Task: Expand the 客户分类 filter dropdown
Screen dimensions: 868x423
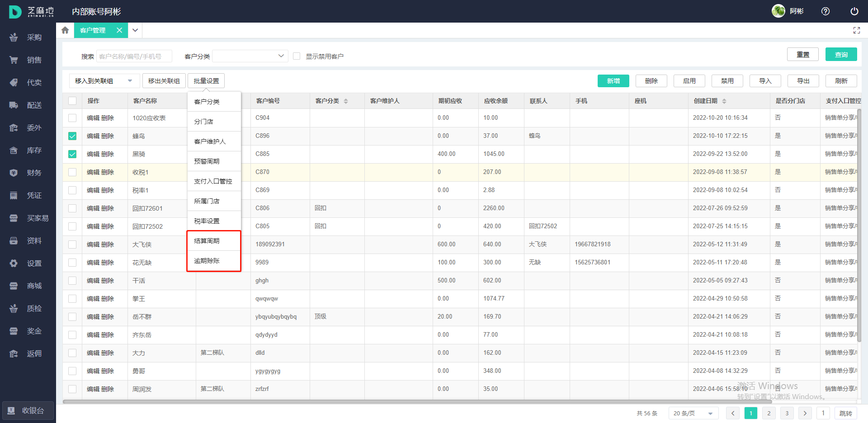Action: (250, 56)
